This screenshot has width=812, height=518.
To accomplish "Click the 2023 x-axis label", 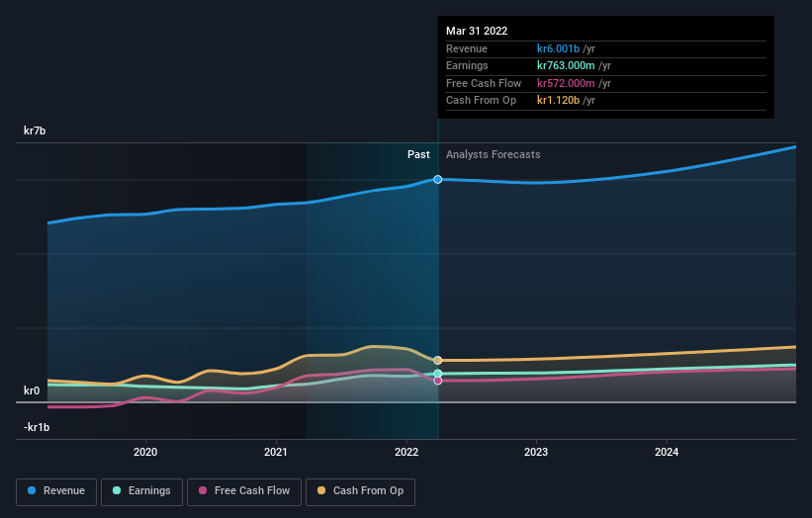I will coord(536,452).
